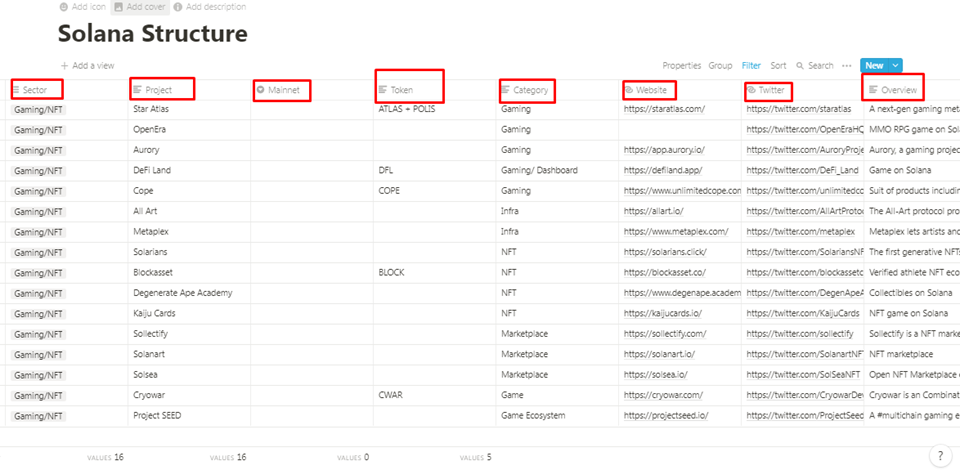Open the Website column header
Image resolution: width=960 pixels, height=470 pixels.
pyautogui.click(x=649, y=91)
